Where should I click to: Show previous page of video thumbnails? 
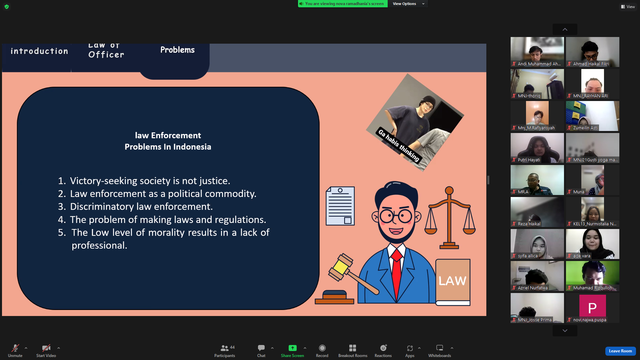click(x=565, y=29)
